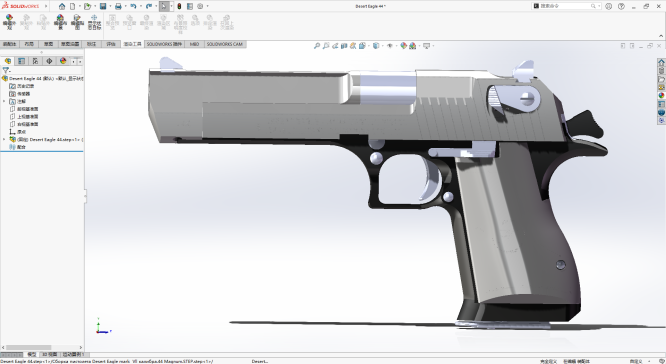Open the Select tool dropdown arrow

click(171, 6)
